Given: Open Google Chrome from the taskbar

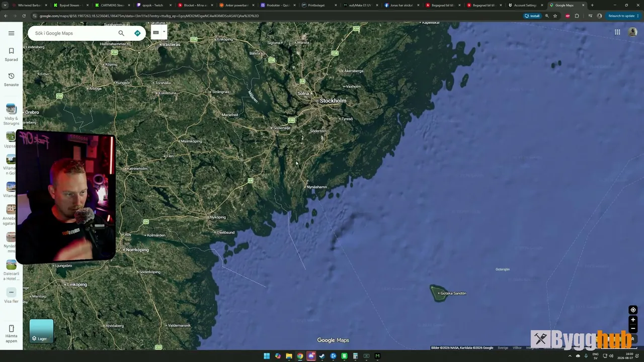Looking at the screenshot, I should click(300, 356).
